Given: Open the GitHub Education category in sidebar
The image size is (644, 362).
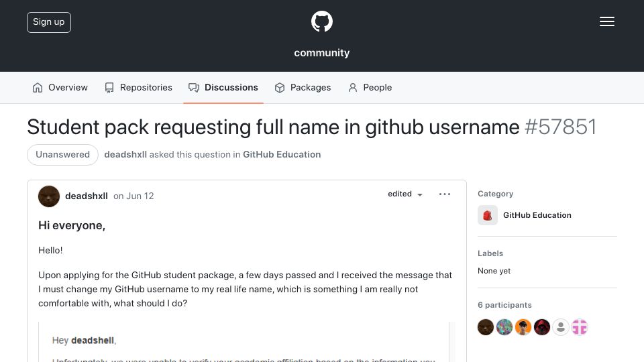Looking at the screenshot, I should click(x=537, y=215).
